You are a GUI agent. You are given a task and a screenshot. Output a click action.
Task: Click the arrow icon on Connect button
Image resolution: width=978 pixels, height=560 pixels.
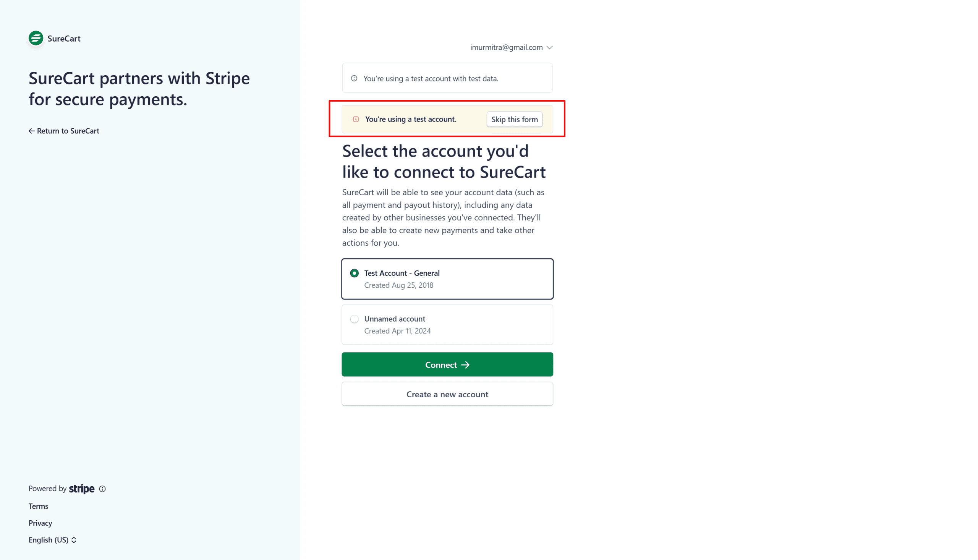(x=465, y=365)
